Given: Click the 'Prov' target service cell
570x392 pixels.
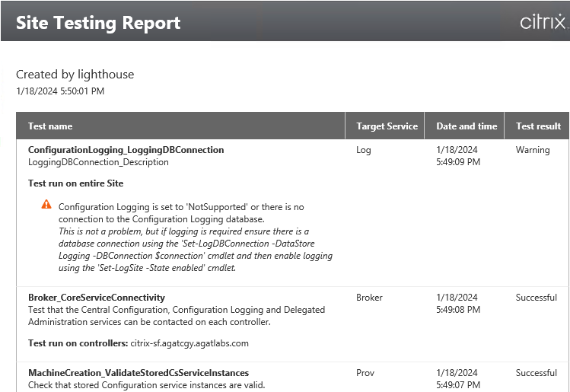Looking at the screenshot, I should coord(365,373).
